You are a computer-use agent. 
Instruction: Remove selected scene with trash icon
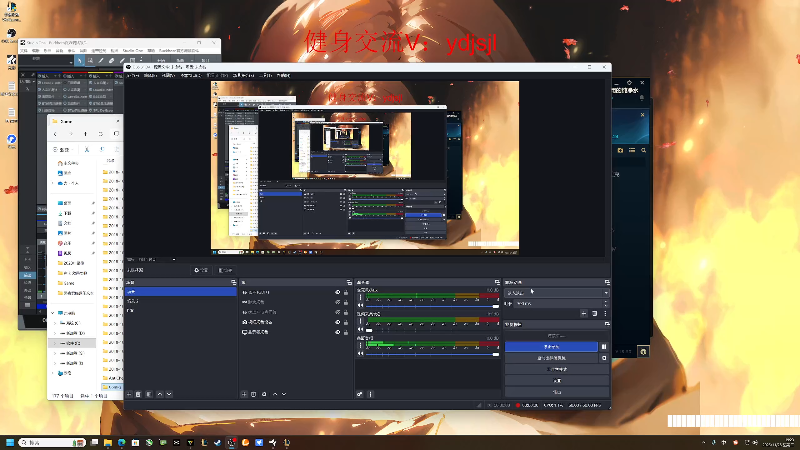point(138,394)
